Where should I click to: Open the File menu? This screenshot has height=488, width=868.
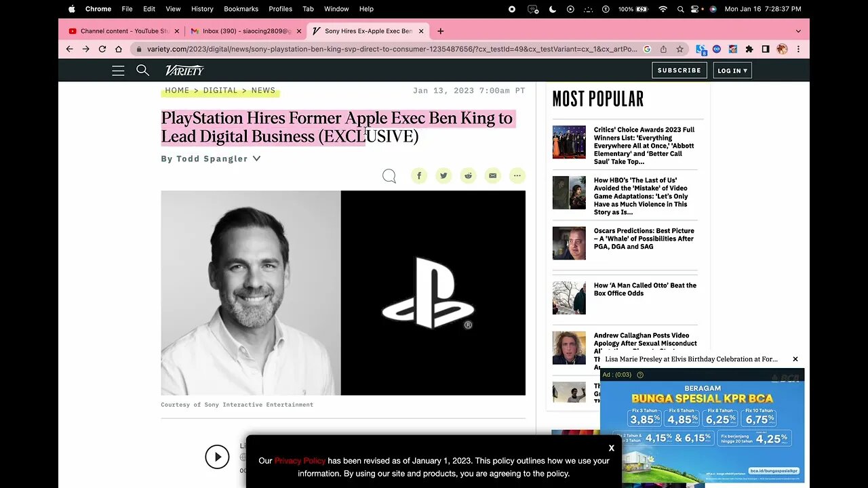pyautogui.click(x=127, y=9)
